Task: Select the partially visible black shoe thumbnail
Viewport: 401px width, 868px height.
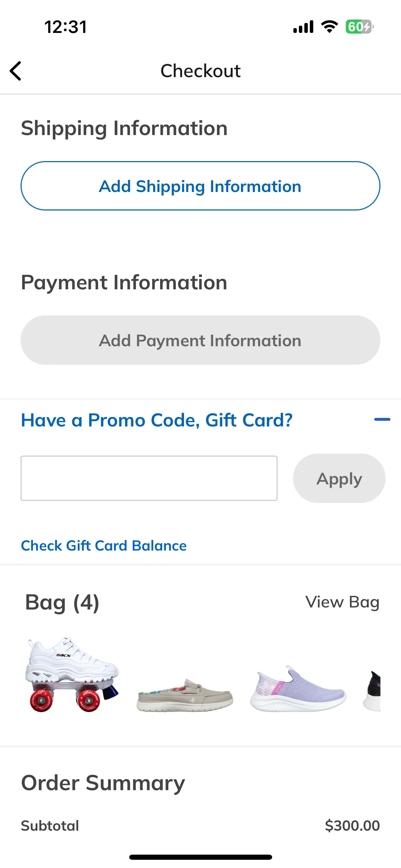Action: 372,691
